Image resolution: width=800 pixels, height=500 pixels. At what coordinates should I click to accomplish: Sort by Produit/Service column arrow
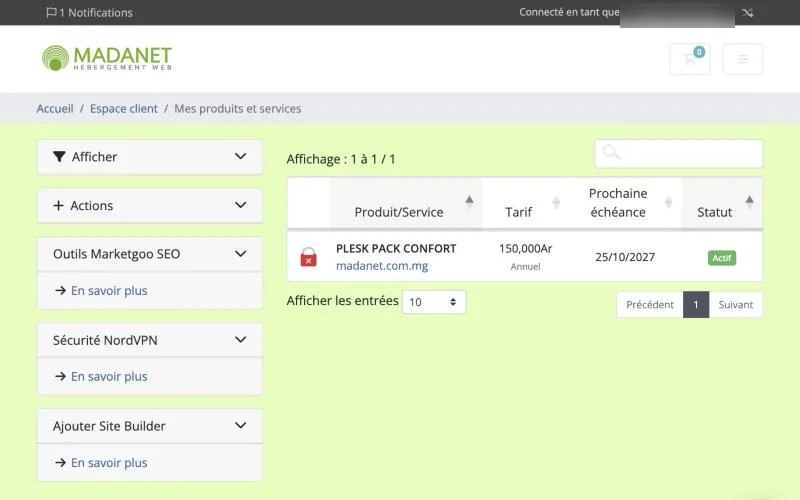469,202
